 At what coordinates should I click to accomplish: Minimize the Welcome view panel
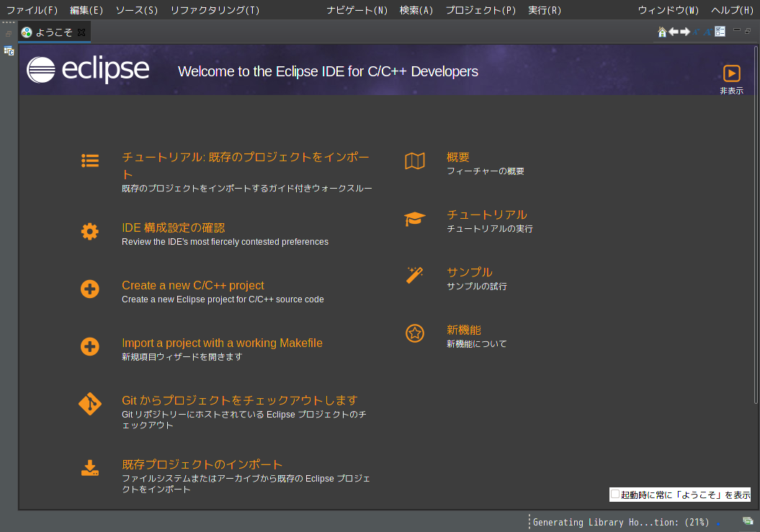pyautogui.click(x=737, y=30)
